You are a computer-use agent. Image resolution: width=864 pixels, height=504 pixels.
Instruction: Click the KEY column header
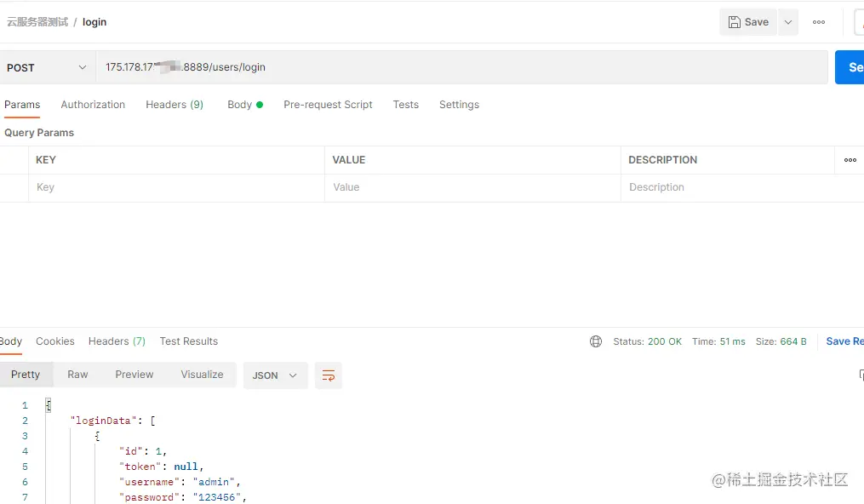(46, 160)
